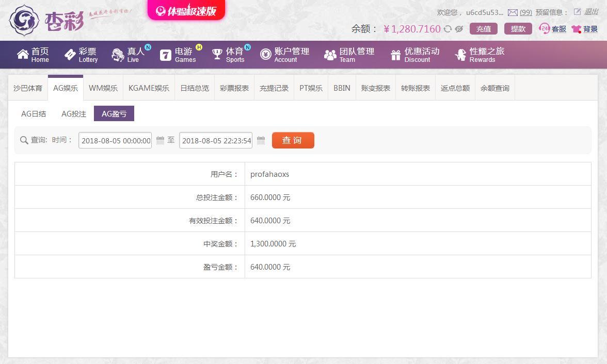
Task: Click the Lottery ticket icon
Action: coord(70,55)
